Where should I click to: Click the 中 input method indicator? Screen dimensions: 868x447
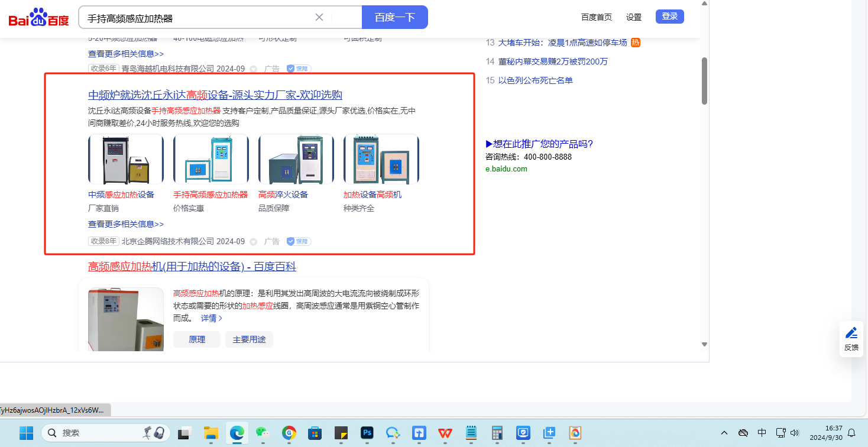pos(762,433)
